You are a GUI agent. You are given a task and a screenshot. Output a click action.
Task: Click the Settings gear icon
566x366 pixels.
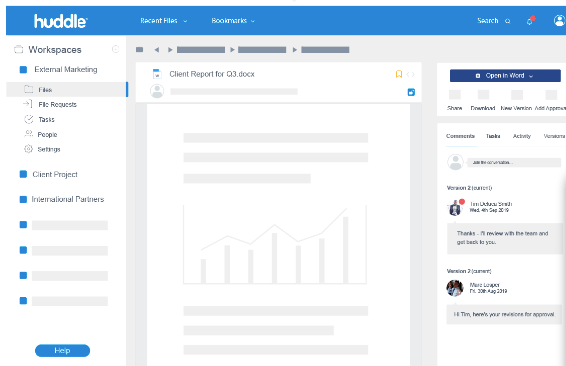pos(28,149)
